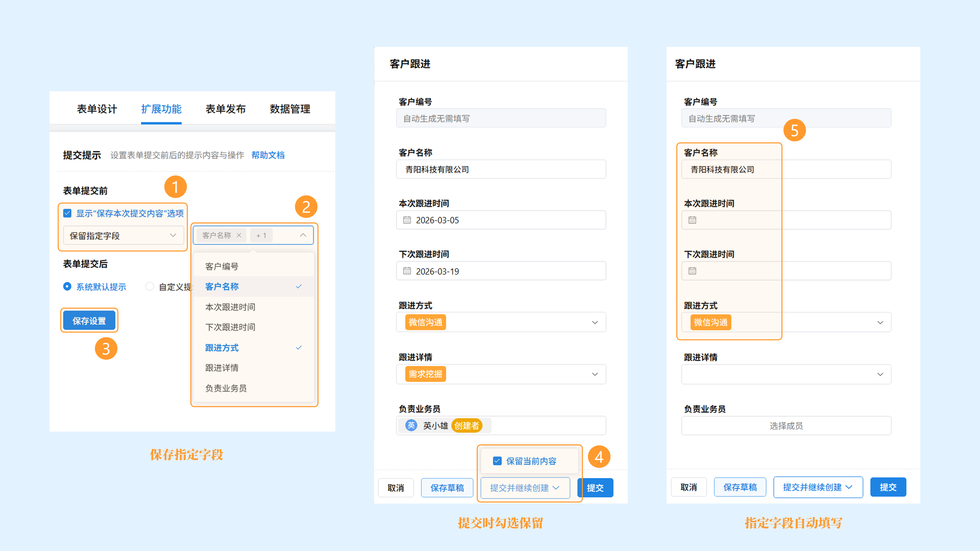Viewport: 980px width, 551px height.
Task: Click calendar icon beside 2026-03-05 date
Action: 407,220
